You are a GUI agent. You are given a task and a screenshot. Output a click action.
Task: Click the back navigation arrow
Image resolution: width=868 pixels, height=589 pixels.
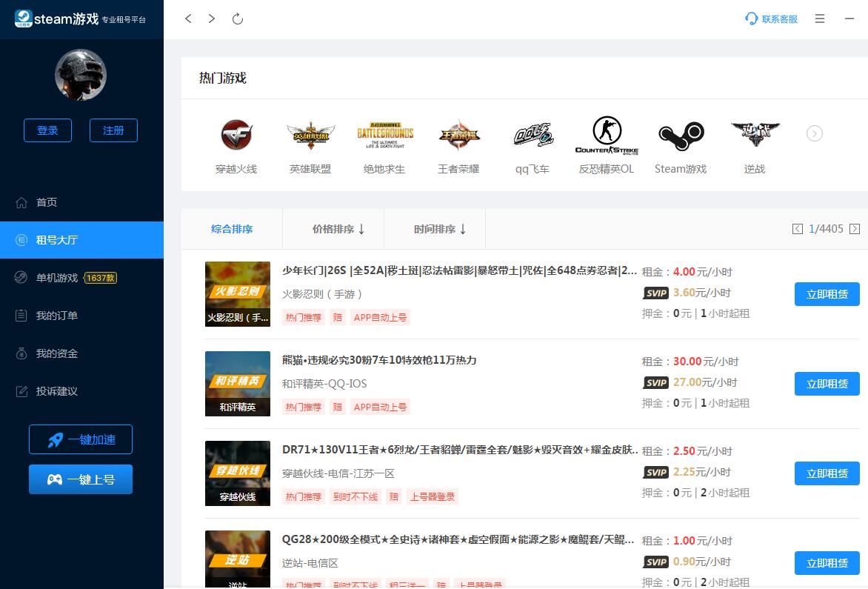click(188, 19)
